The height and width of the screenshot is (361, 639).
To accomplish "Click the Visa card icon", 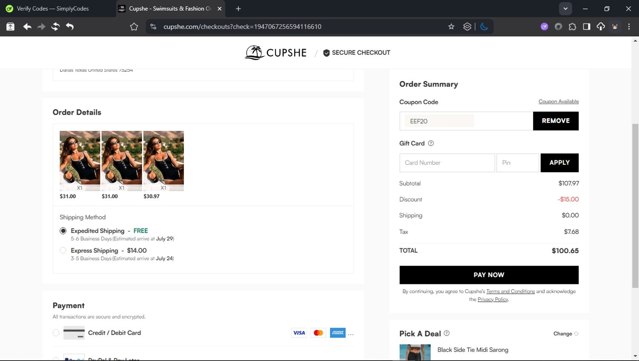I will click(x=299, y=333).
